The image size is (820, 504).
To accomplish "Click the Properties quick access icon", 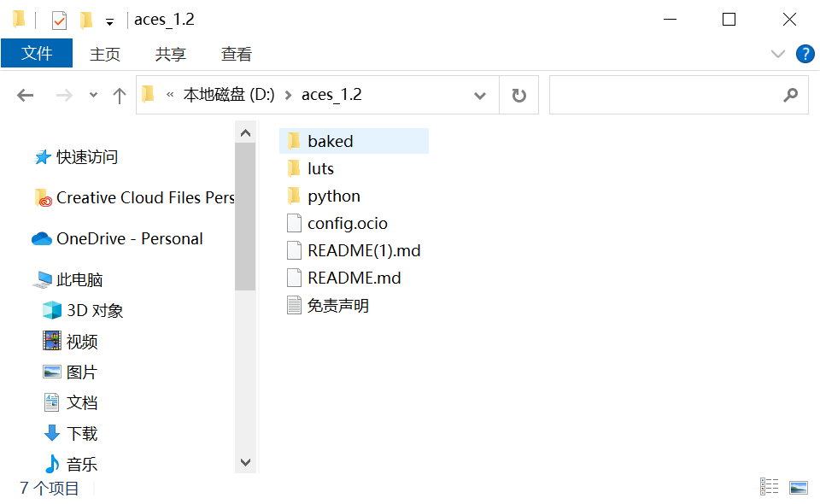I will [59, 20].
